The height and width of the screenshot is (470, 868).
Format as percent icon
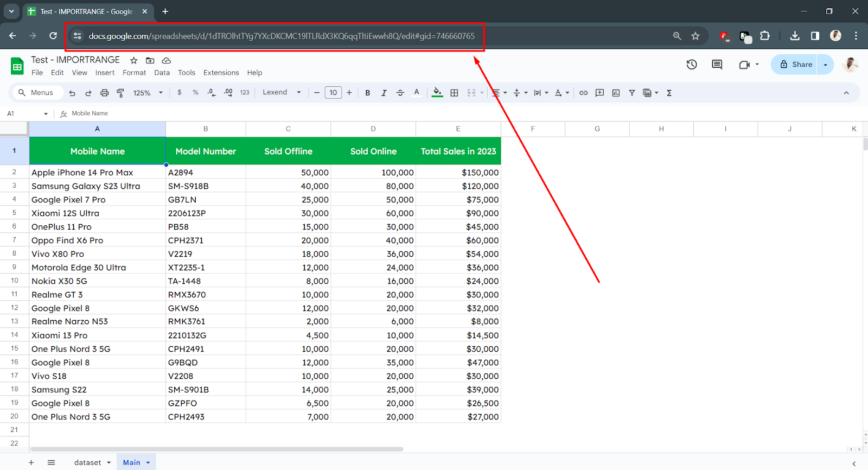tap(195, 92)
